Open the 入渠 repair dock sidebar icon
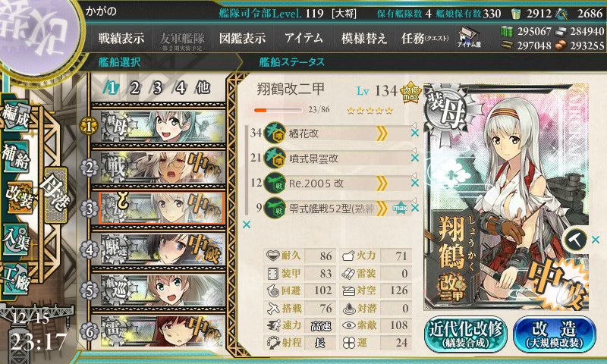The image size is (607, 364). point(16,239)
